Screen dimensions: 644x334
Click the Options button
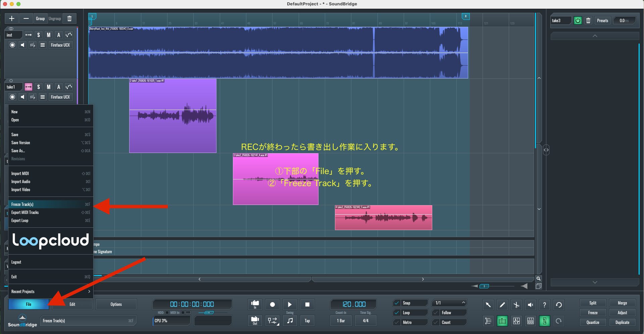pos(116,304)
